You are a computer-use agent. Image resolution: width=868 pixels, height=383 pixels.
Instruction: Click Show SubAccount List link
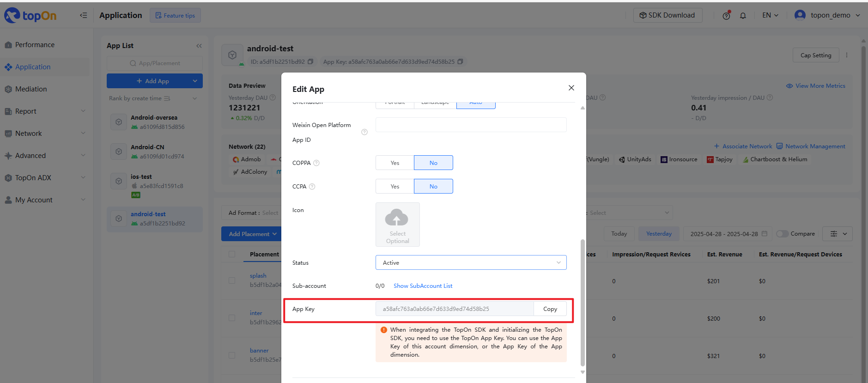point(423,286)
